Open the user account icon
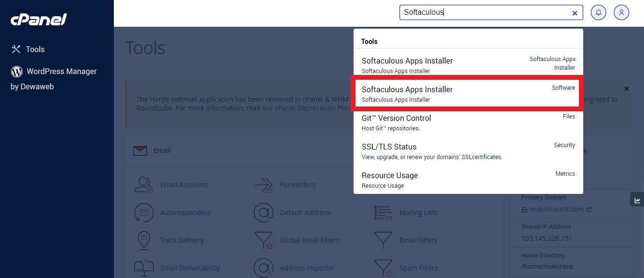The width and height of the screenshot is (644, 278). [x=621, y=12]
